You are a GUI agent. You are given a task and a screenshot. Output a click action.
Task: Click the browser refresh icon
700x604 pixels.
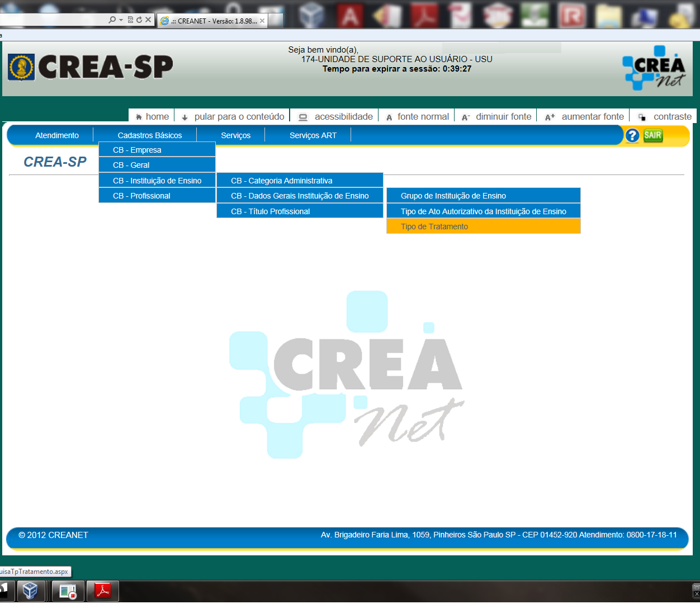click(139, 20)
